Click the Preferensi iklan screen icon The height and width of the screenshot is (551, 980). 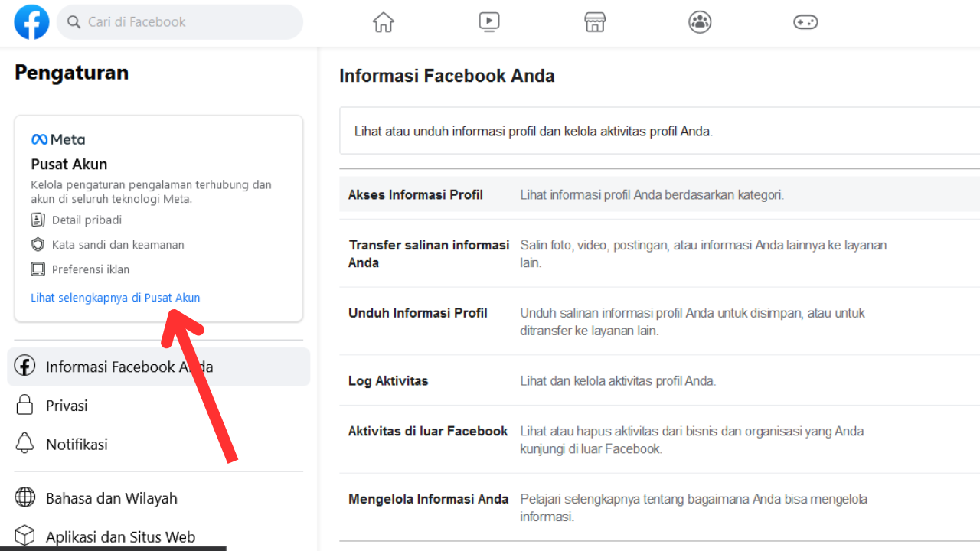(x=38, y=269)
